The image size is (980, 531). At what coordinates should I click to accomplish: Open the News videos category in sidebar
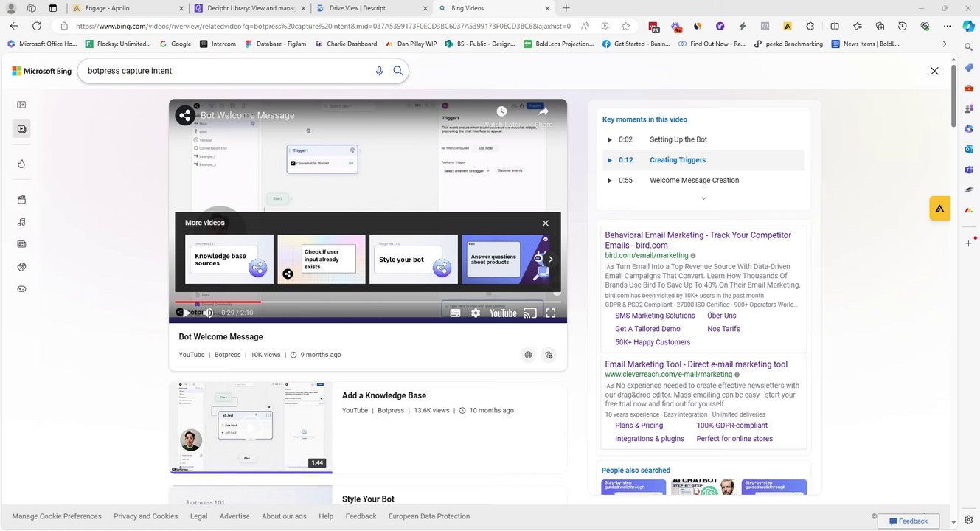click(x=21, y=244)
